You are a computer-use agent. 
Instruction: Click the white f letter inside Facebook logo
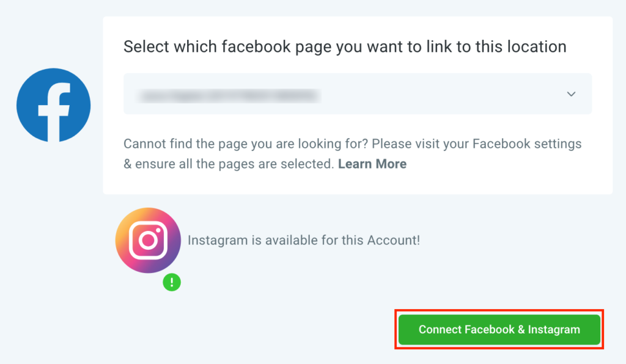(54, 112)
